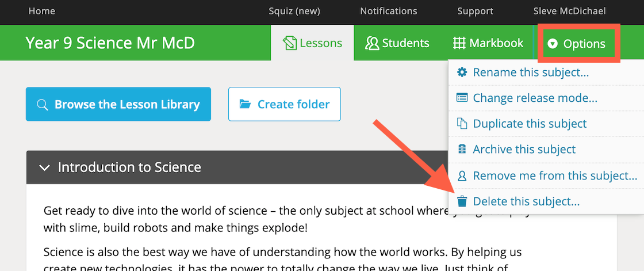Screen dimensions: 644x271
Task: Click the folder icon in Create folder
Action: (245, 104)
